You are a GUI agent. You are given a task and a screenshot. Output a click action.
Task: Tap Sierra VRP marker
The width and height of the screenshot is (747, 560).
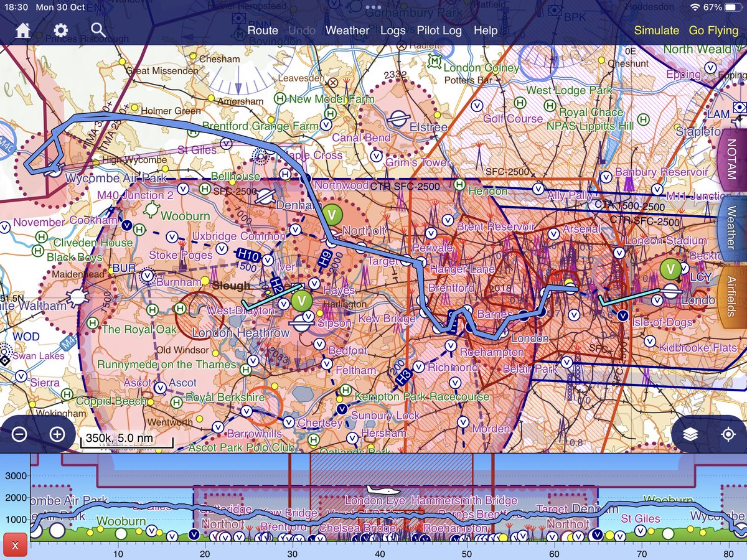point(21,376)
